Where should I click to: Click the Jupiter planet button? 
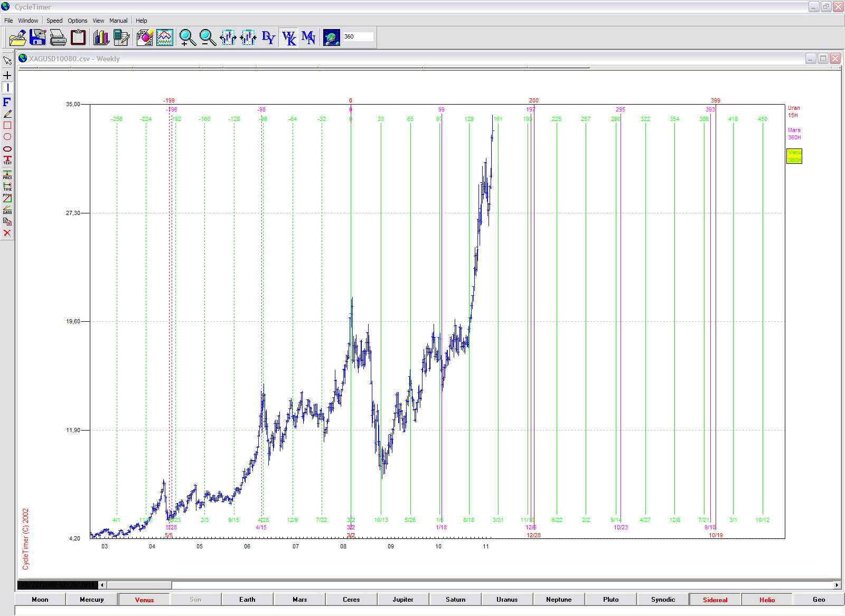(x=403, y=600)
